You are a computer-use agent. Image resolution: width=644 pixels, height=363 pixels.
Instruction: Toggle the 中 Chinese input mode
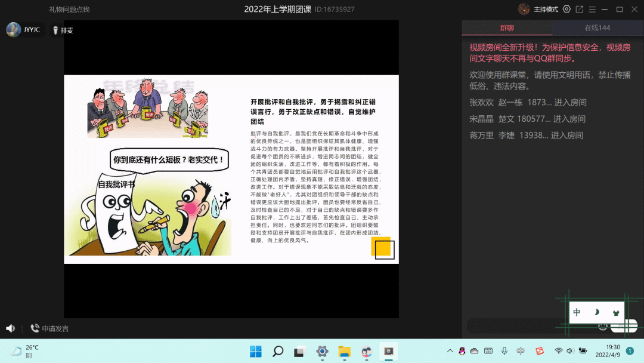(x=577, y=312)
